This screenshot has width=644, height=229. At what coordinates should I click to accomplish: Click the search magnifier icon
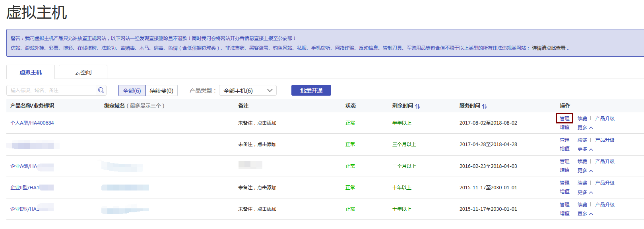click(x=101, y=90)
